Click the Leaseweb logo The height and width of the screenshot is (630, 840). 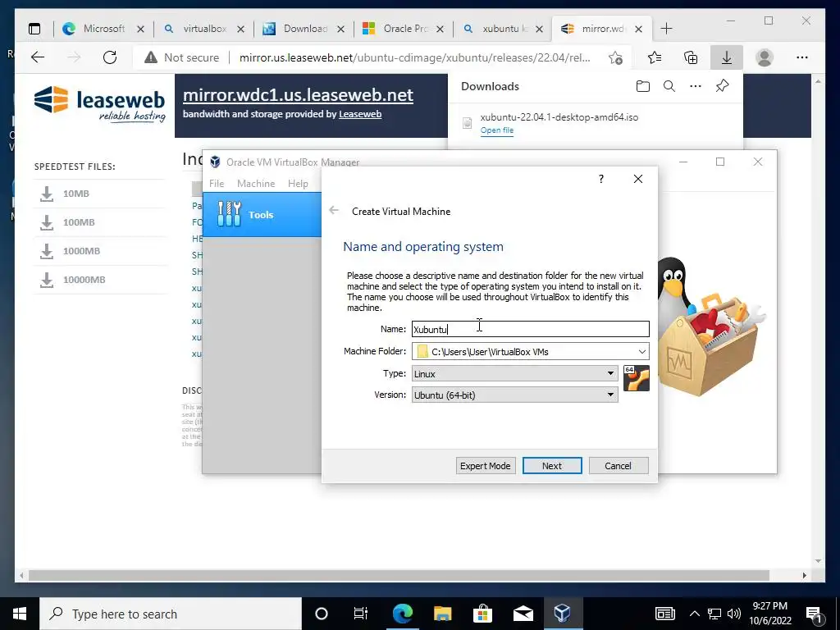click(x=99, y=104)
